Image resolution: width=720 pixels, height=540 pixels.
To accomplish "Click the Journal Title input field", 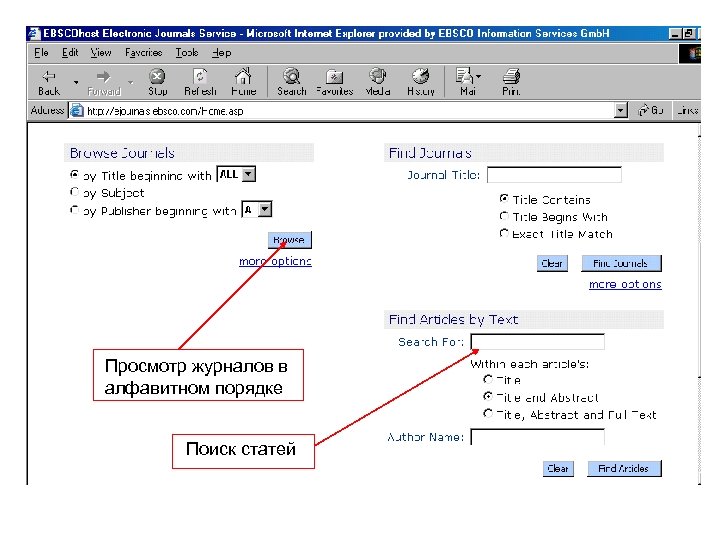I will pos(554,175).
